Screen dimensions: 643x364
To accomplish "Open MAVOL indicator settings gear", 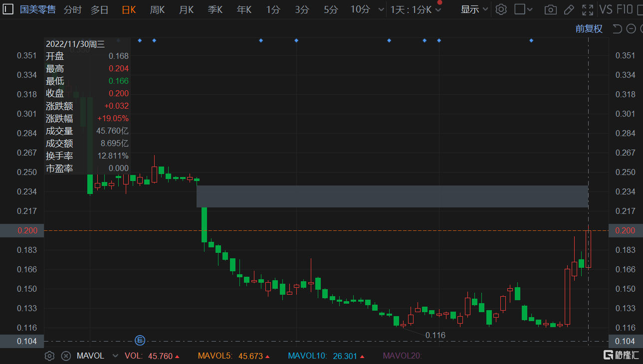I will coord(49,356).
